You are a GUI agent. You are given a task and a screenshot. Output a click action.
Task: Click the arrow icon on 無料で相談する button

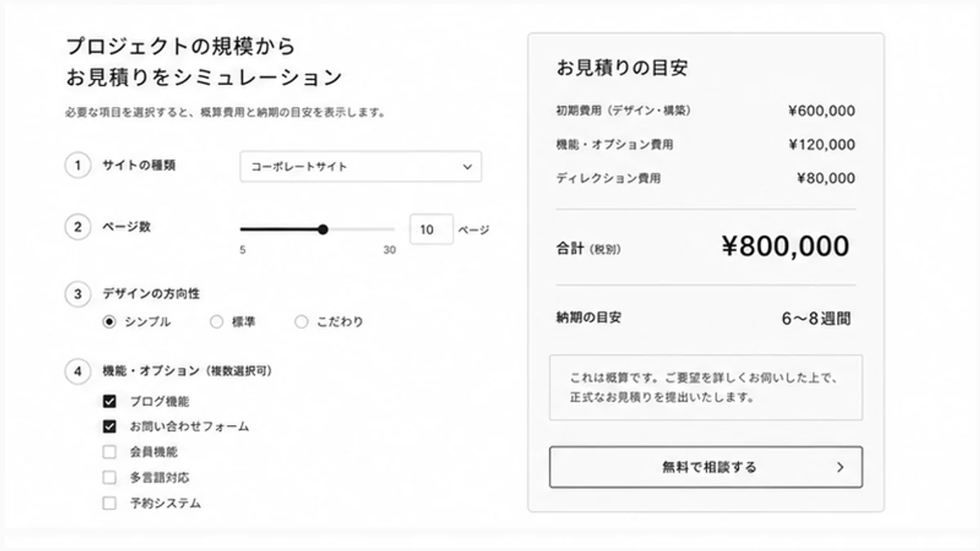(x=840, y=468)
